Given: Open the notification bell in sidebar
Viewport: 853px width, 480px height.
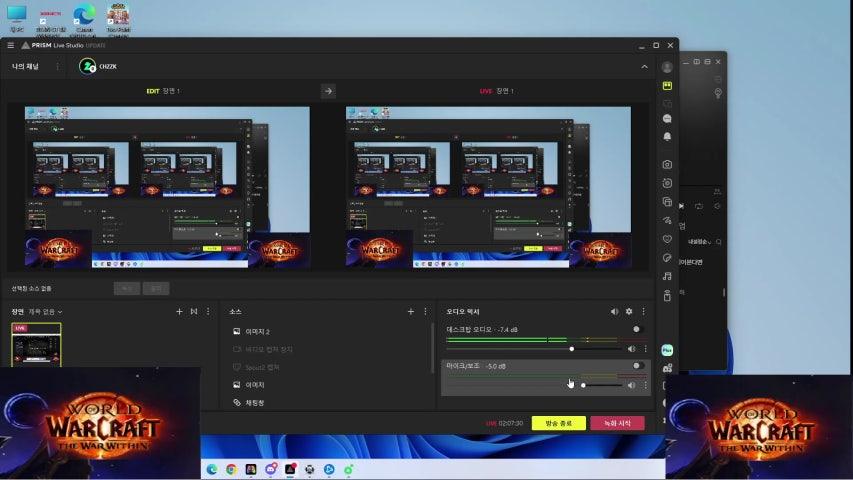Looking at the screenshot, I should coord(667,137).
